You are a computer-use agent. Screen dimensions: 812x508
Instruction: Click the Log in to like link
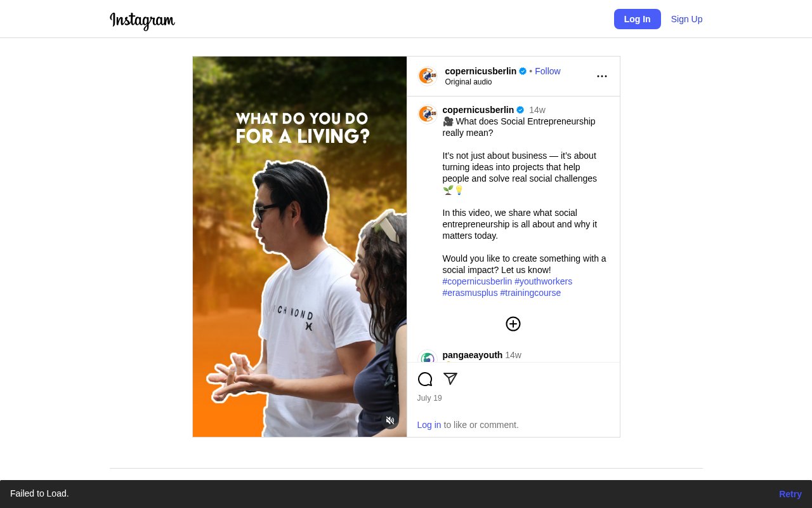click(429, 425)
